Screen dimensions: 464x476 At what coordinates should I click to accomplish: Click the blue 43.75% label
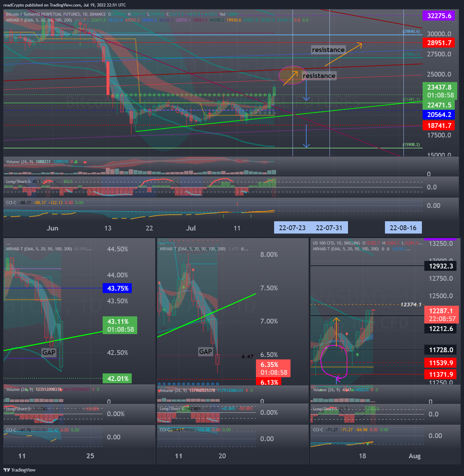point(117,288)
